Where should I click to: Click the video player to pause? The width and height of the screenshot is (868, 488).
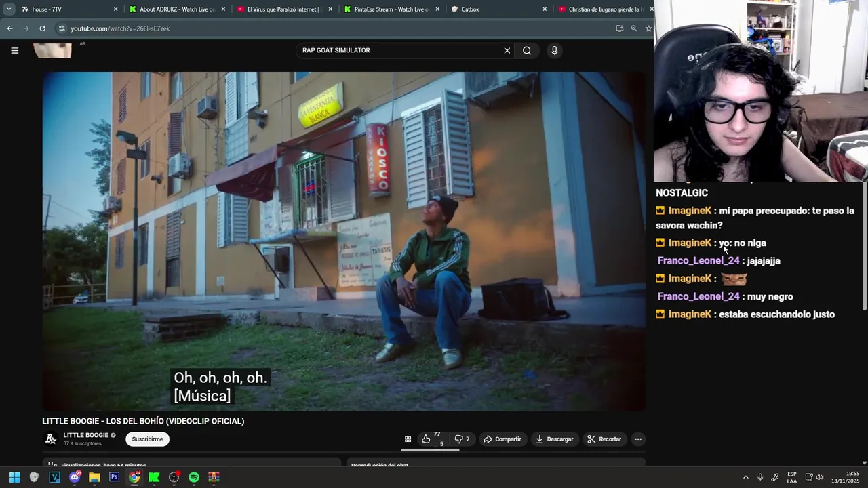344,241
